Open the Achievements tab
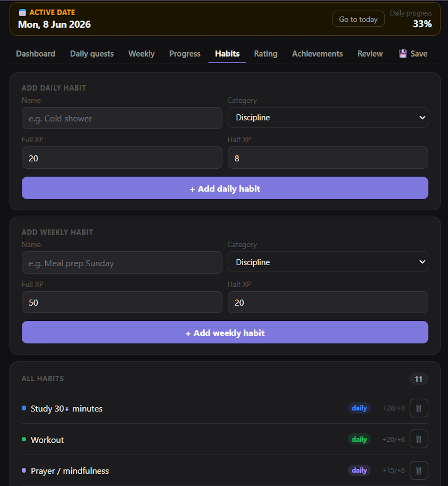Image resolution: width=448 pixels, height=486 pixels. (x=317, y=54)
